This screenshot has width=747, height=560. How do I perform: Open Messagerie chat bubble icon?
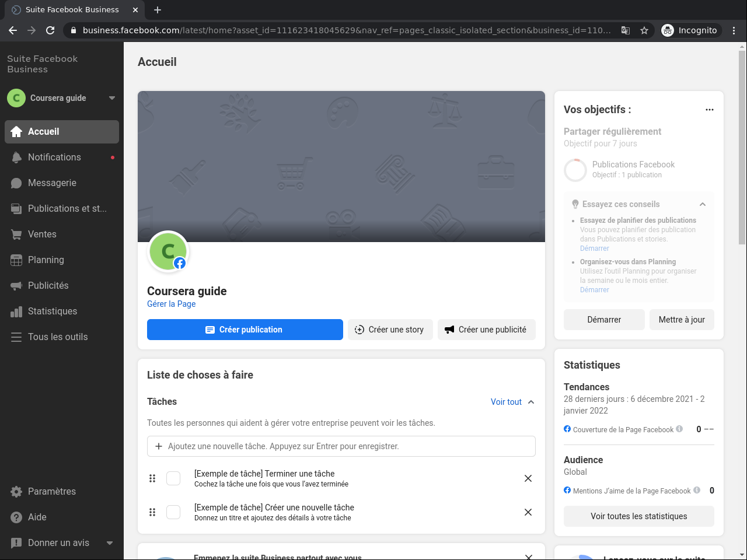tap(16, 183)
